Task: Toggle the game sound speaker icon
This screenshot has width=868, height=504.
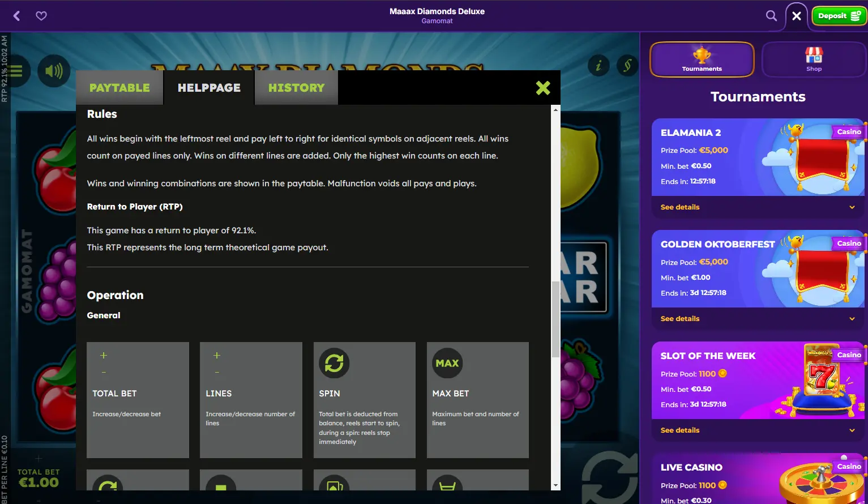Action: tap(54, 71)
